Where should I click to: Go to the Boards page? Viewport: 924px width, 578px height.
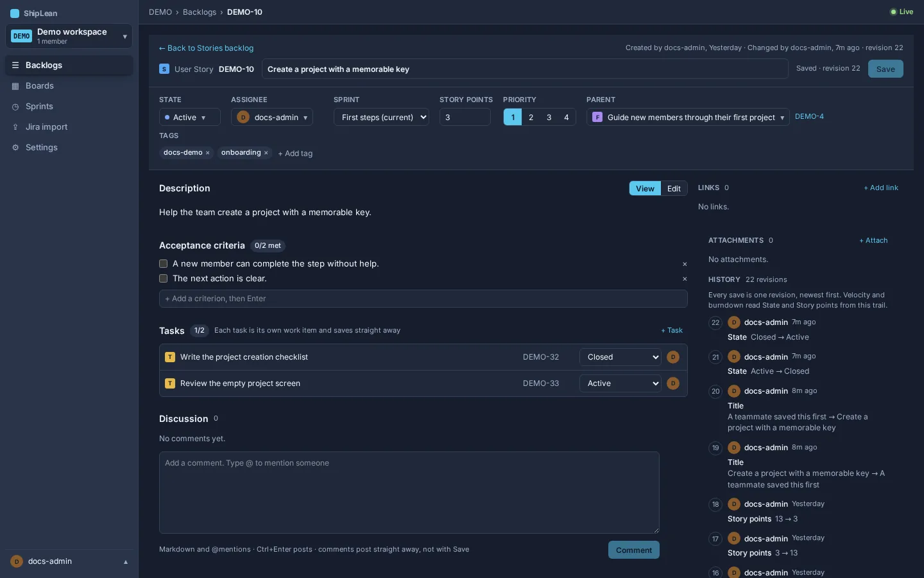point(69,86)
